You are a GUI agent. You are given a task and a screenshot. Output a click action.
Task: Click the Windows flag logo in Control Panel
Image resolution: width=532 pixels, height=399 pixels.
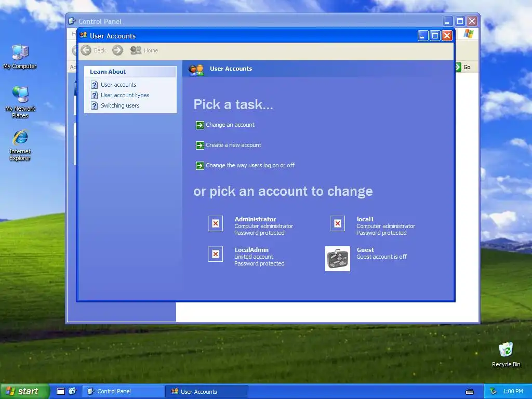(x=468, y=34)
